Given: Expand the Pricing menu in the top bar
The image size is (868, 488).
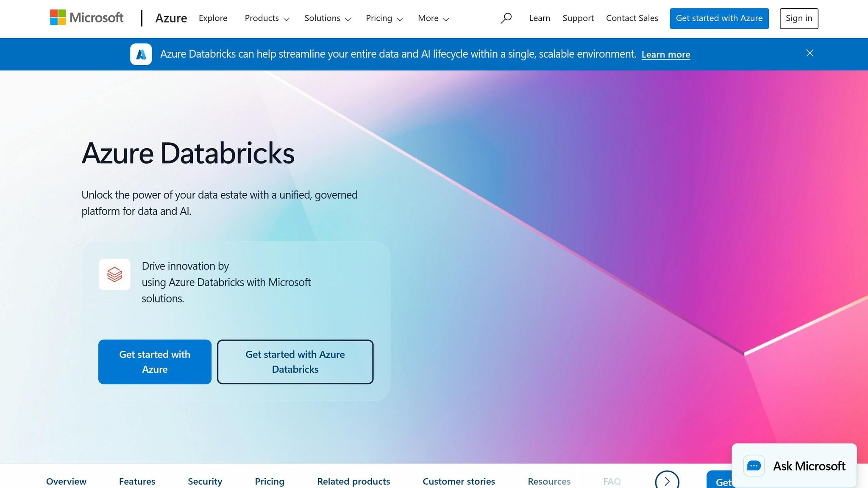Looking at the screenshot, I should tap(384, 18).
